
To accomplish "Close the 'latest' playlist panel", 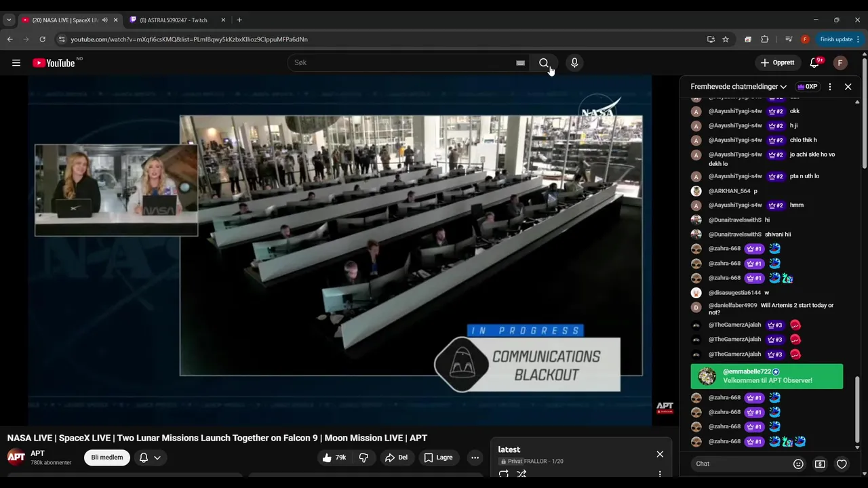I will 660,454.
